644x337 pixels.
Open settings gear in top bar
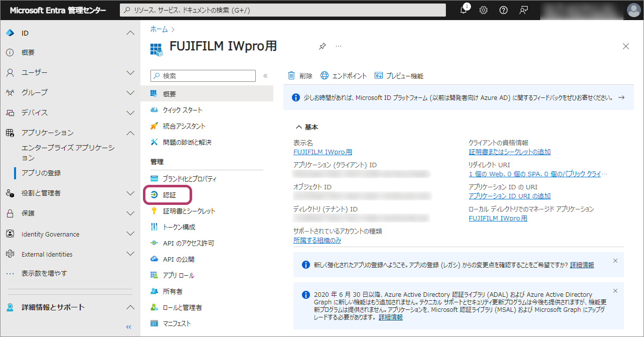484,10
